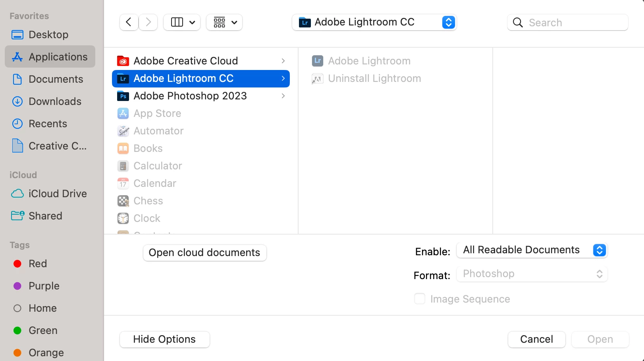This screenshot has height=361, width=644.
Task: Open the Adobe Lightroom CC path popup
Action: [374, 22]
